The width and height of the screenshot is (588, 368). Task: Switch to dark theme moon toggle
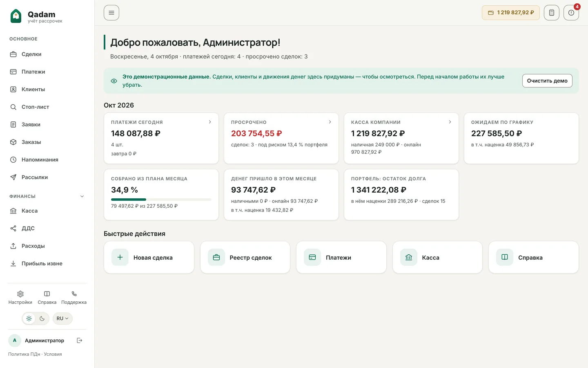pyautogui.click(x=42, y=319)
